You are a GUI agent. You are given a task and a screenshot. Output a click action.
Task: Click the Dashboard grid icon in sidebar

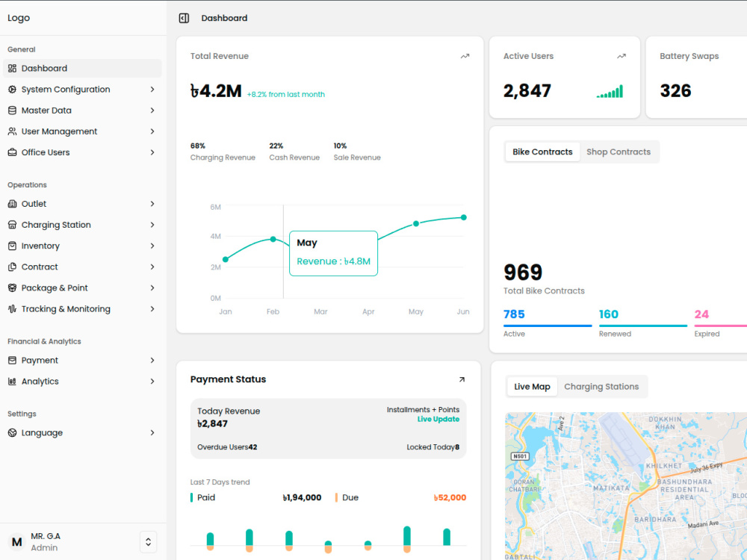tap(13, 68)
